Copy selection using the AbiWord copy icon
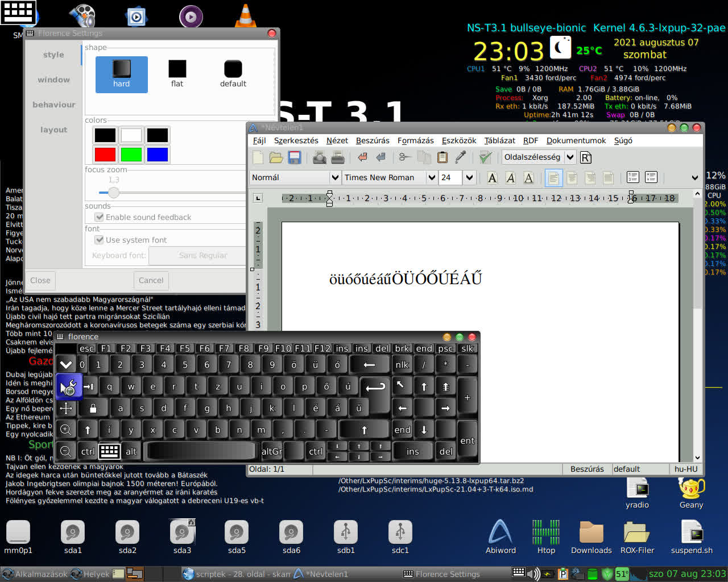The height and width of the screenshot is (582, 728). pos(424,157)
